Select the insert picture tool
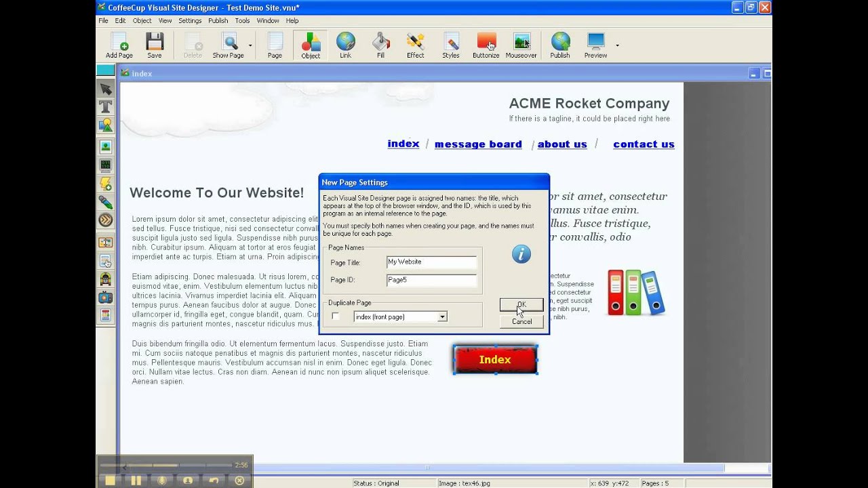This screenshot has width=868, height=488. pos(105,146)
